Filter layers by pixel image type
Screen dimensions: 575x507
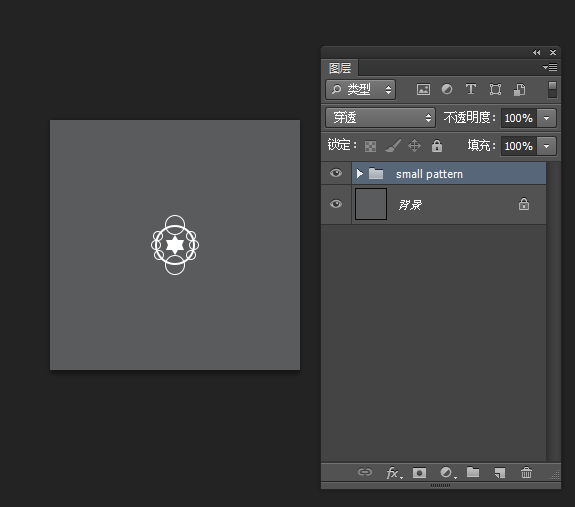click(x=423, y=89)
